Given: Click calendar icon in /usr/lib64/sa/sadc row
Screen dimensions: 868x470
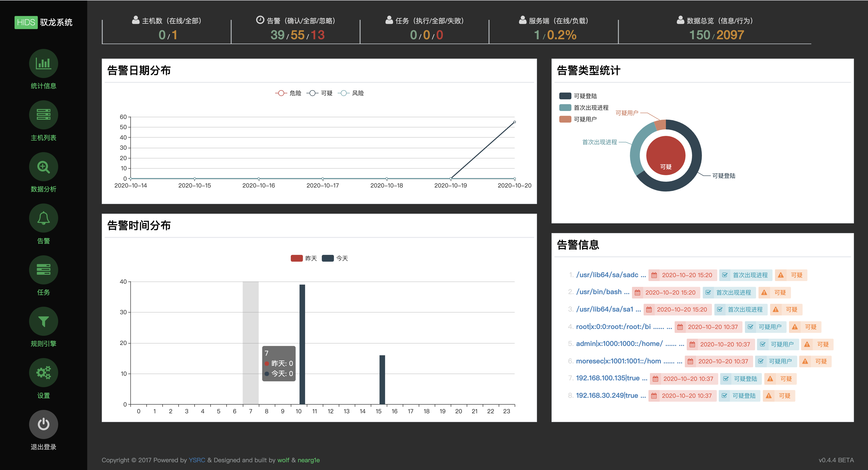Looking at the screenshot, I should [654, 275].
